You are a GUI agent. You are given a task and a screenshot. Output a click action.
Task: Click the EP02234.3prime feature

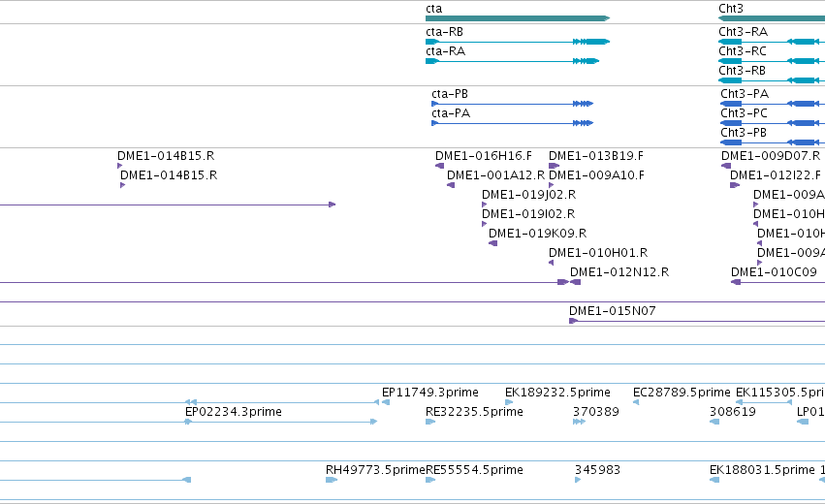click(x=234, y=413)
